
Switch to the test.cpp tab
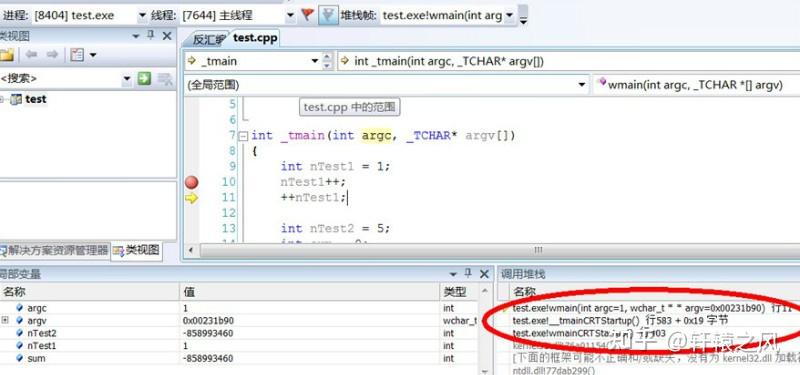(x=255, y=38)
